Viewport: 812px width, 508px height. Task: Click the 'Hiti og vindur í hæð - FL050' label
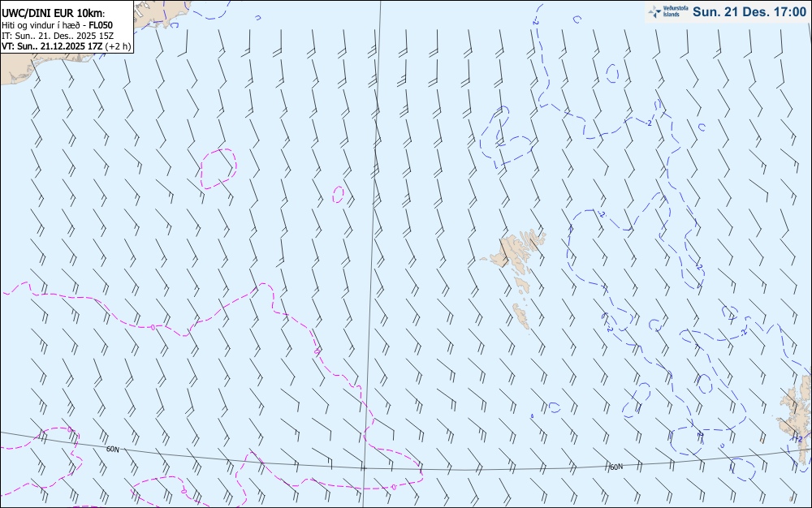pyautogui.click(x=57, y=25)
